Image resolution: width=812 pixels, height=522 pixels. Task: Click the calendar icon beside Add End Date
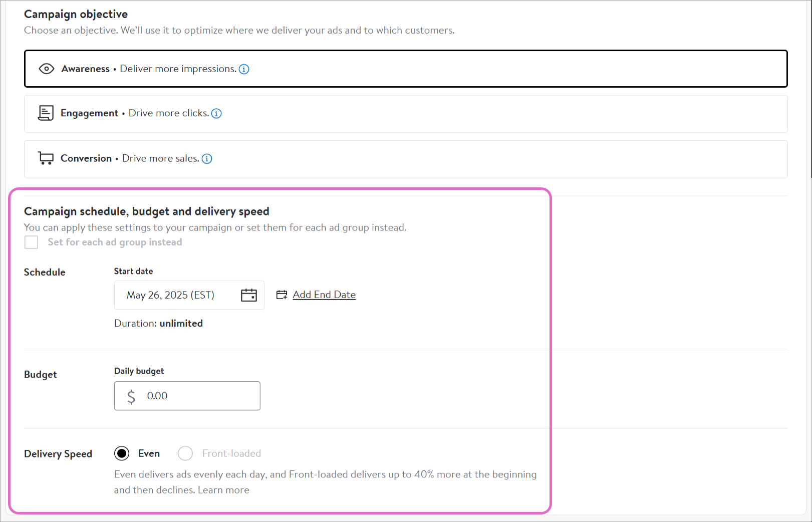point(282,295)
